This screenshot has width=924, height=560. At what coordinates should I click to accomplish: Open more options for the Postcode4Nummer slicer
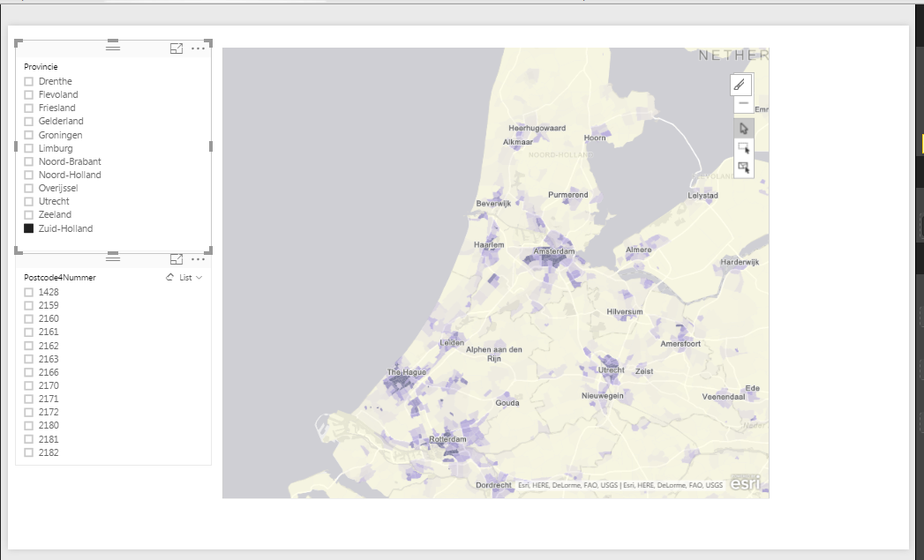coord(198,259)
